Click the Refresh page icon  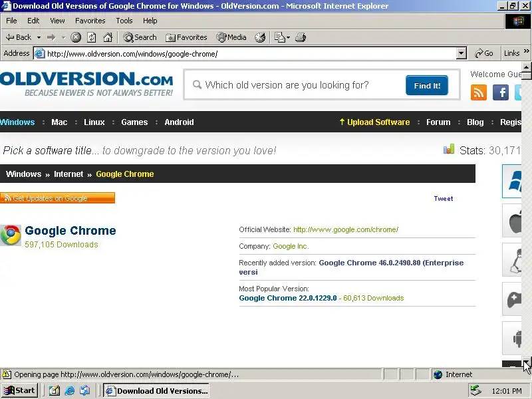(92, 37)
